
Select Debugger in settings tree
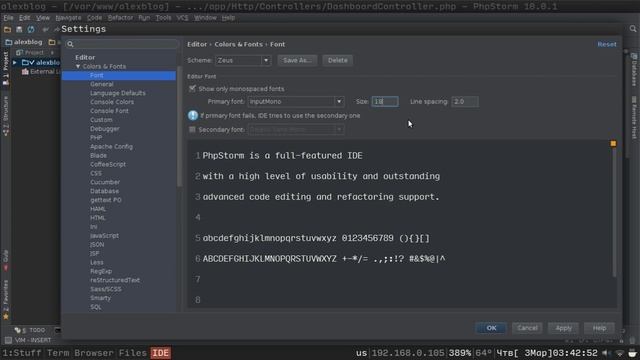(104, 129)
